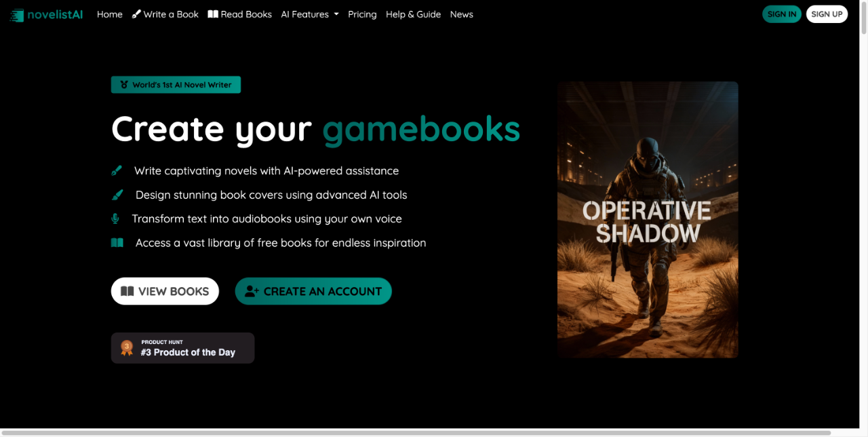Image resolution: width=868 pixels, height=437 pixels.
Task: Click the novelistAI logo icon
Action: 16,15
